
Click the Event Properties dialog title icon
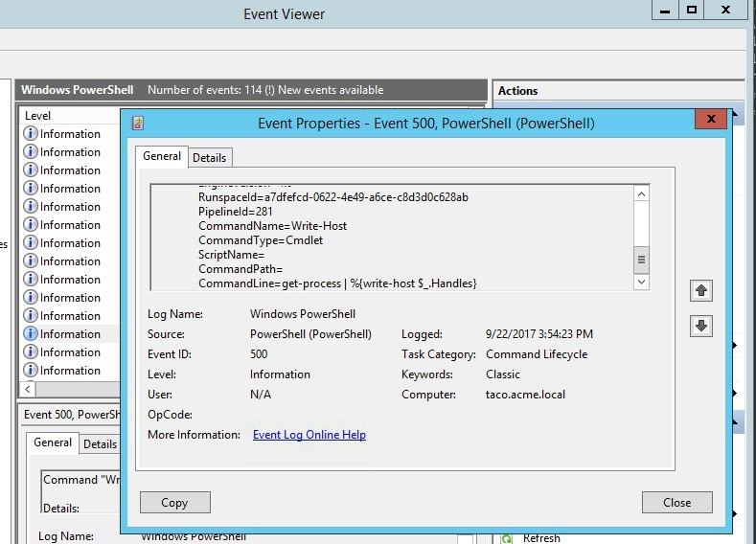[x=138, y=124]
